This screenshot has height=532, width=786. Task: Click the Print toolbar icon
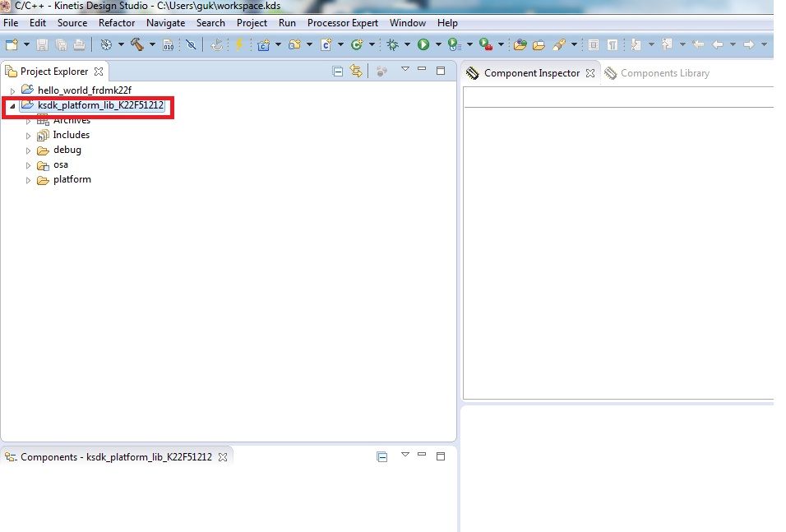pyautogui.click(x=79, y=44)
